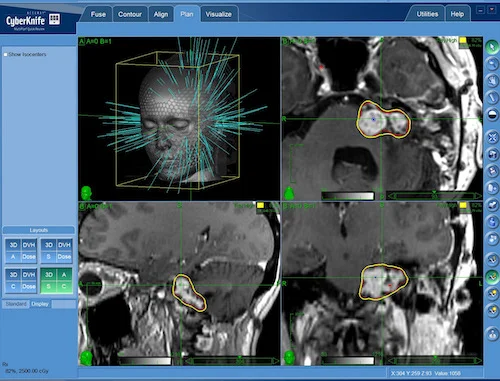Choose the 3D DVH C Dose layout
This screenshot has height=381, width=500.
[21, 280]
